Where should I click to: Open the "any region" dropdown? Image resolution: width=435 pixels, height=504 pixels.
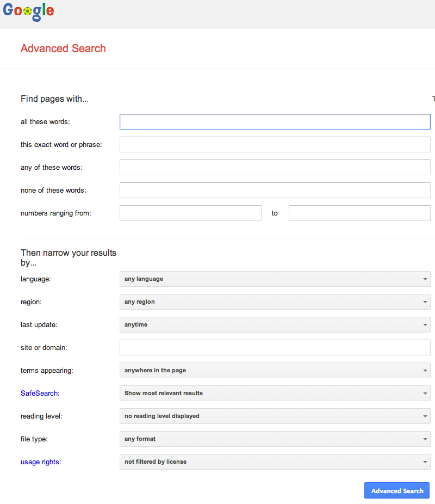275,302
